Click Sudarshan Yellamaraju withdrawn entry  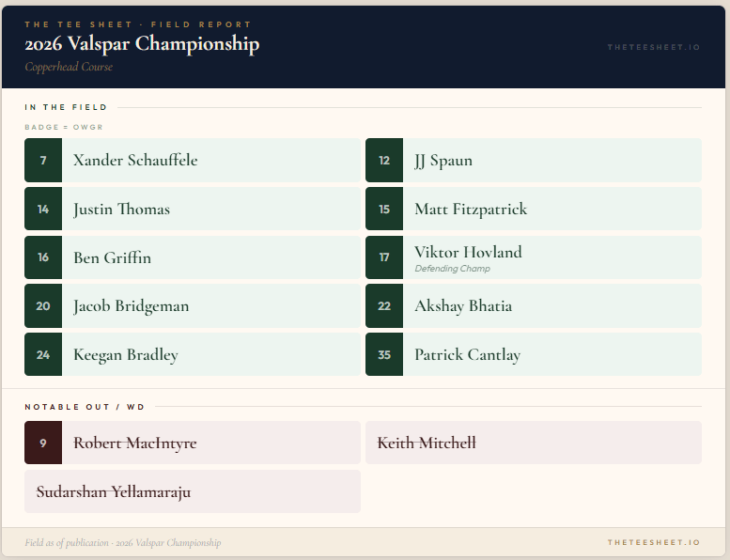point(193,491)
